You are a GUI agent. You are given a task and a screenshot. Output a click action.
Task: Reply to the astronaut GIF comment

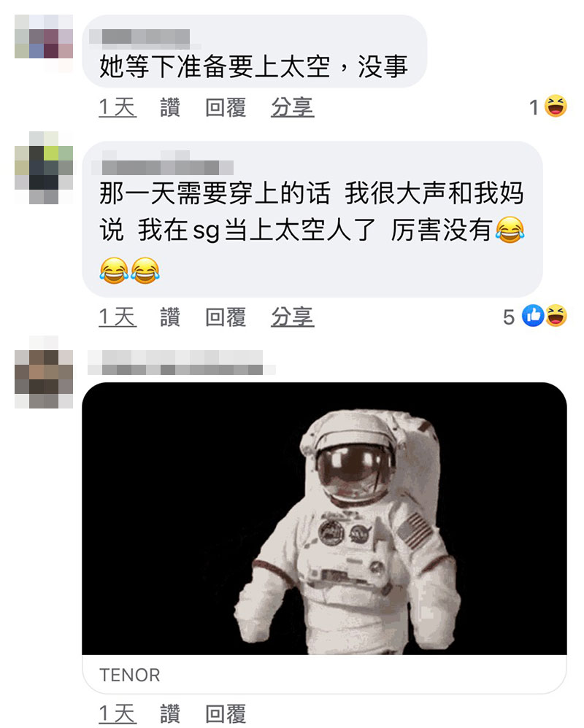[x=226, y=713]
